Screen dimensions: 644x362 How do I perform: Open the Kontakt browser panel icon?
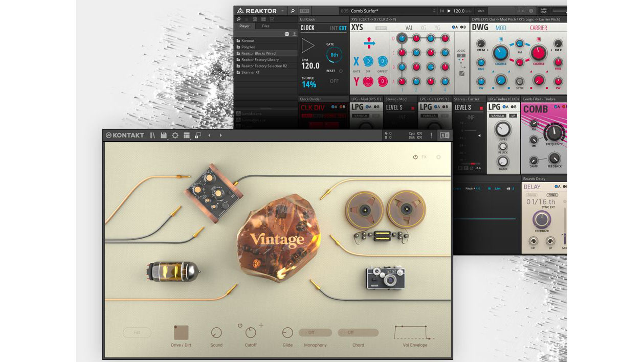(x=152, y=135)
